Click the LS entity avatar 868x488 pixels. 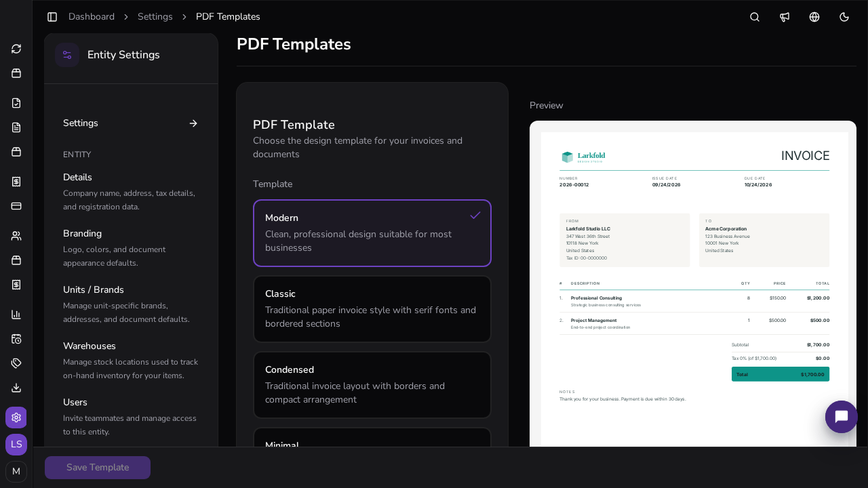[16, 445]
